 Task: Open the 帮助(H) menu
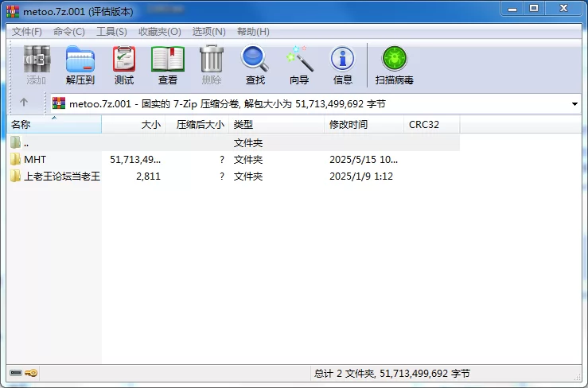pyautogui.click(x=253, y=32)
